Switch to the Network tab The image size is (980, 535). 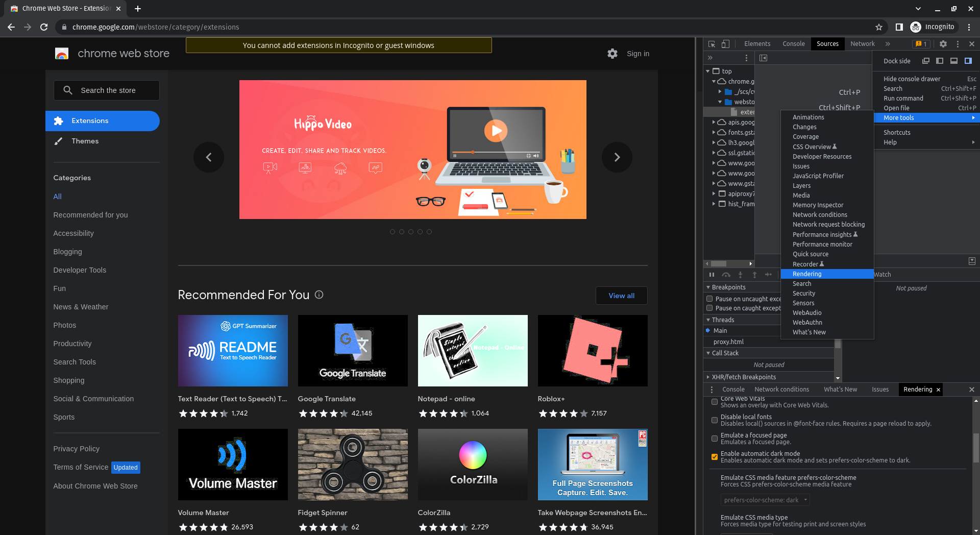tap(862, 44)
